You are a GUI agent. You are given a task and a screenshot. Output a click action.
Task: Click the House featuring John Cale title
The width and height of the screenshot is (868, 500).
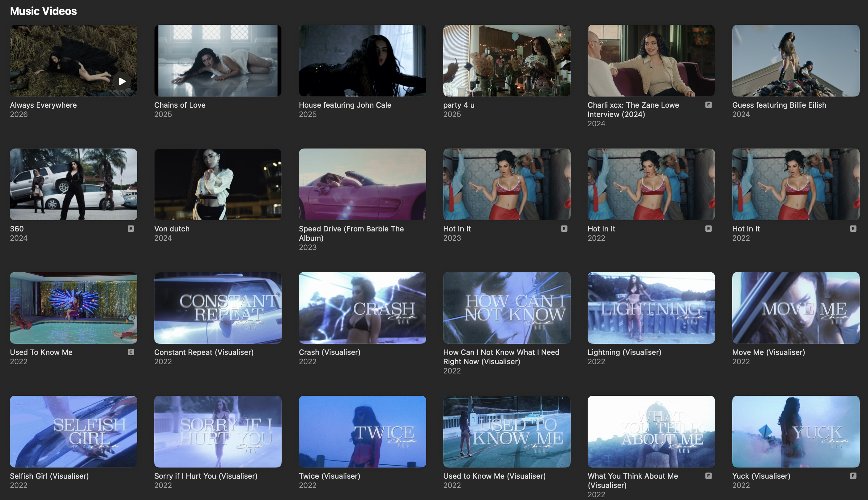click(x=345, y=105)
